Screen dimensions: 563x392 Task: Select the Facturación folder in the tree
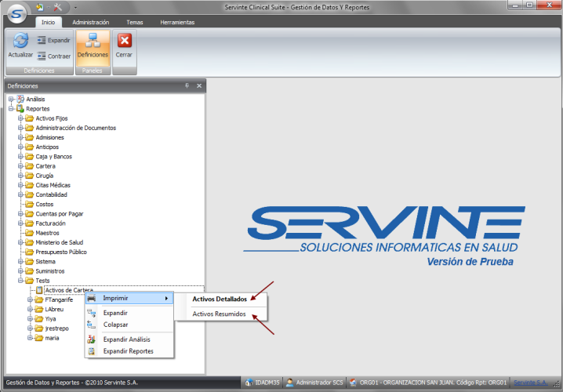click(x=51, y=223)
